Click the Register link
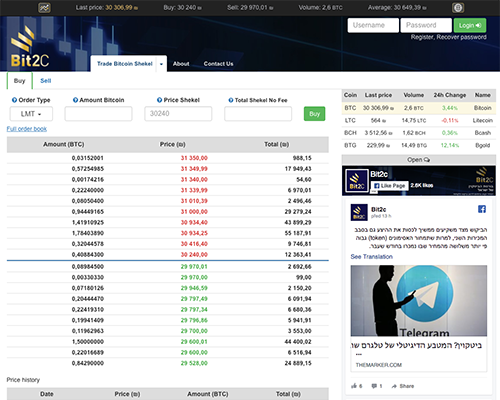 pos(422,37)
